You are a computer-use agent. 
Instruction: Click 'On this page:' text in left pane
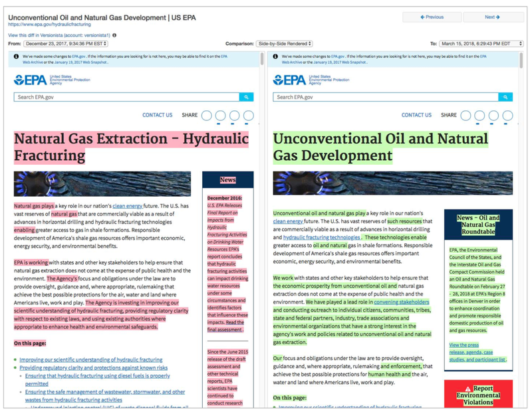pos(30,344)
